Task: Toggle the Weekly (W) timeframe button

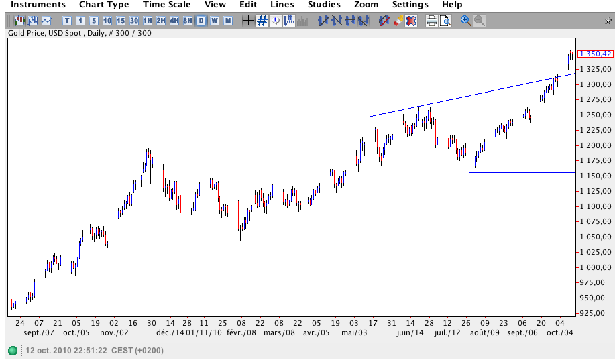Action: click(x=215, y=21)
